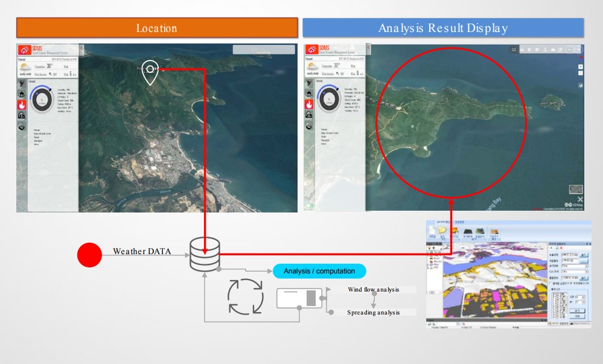Viewport: 603px width, 364px height.
Task: Select the fire disaster icon in left SDMS sidebar
Action: click(x=22, y=104)
